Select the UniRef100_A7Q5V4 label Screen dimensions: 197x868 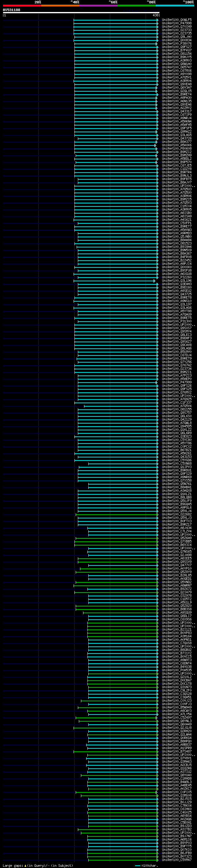177,406
